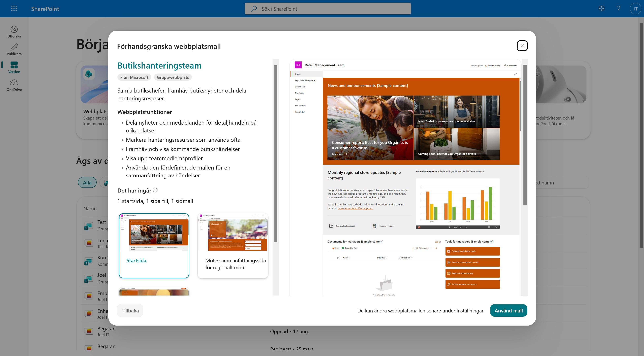Click the info icon next to Det här ingår
This screenshot has width=644, height=356.
(155, 190)
